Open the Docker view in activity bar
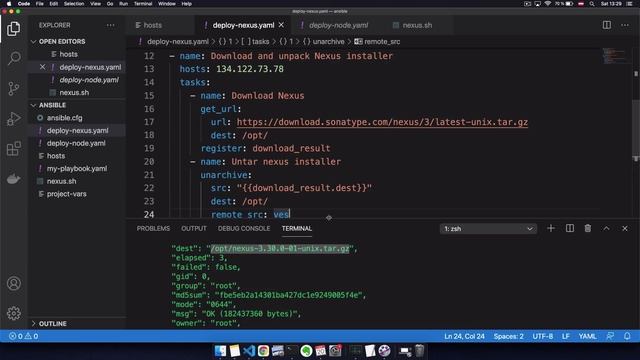 (x=13, y=179)
